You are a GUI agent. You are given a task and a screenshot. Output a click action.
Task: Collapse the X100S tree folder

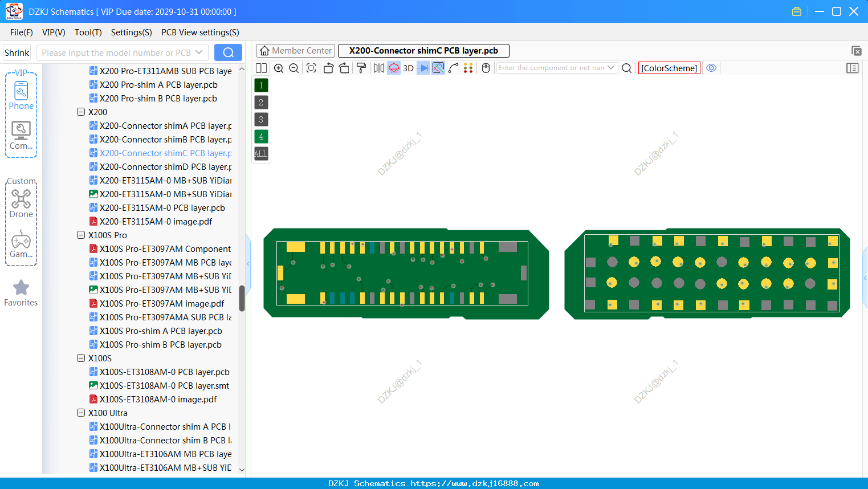[x=81, y=358]
